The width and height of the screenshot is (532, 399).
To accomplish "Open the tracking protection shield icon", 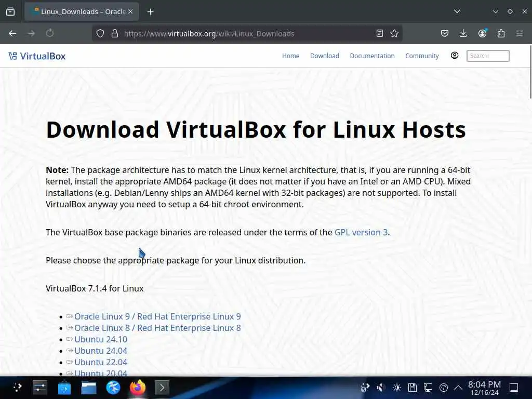I will click(100, 33).
